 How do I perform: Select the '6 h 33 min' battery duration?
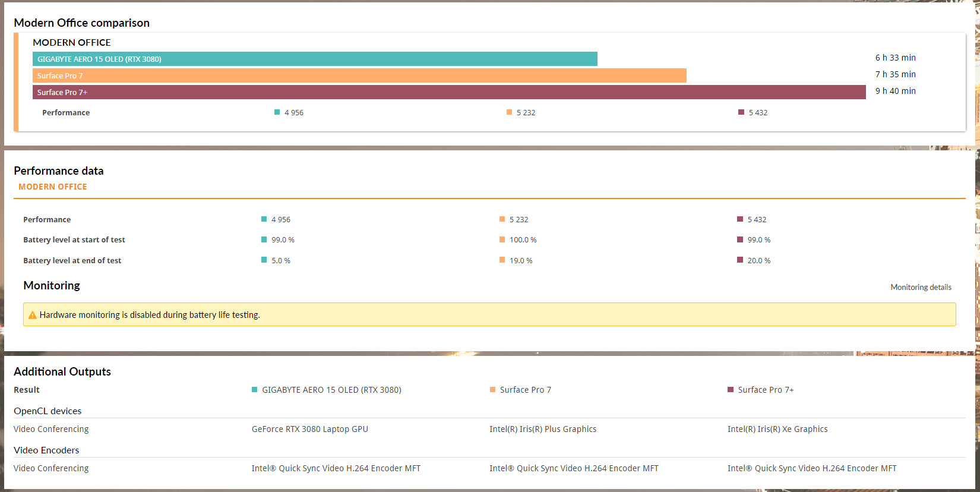[895, 58]
